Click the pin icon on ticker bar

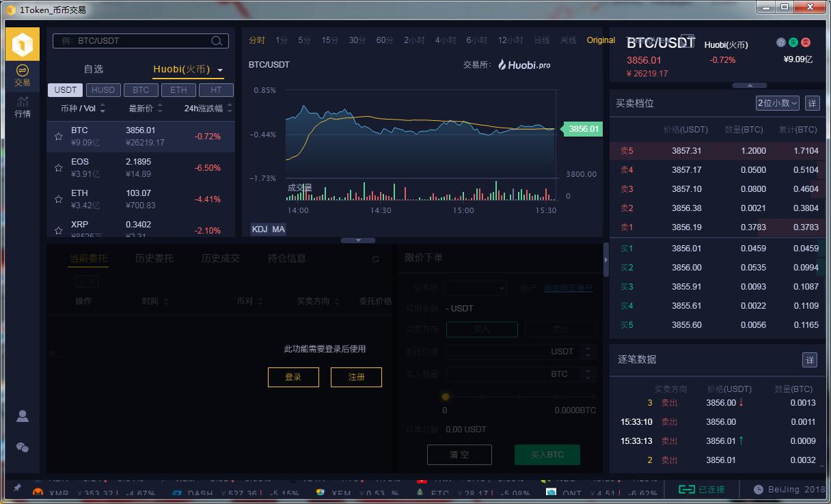[17, 488]
